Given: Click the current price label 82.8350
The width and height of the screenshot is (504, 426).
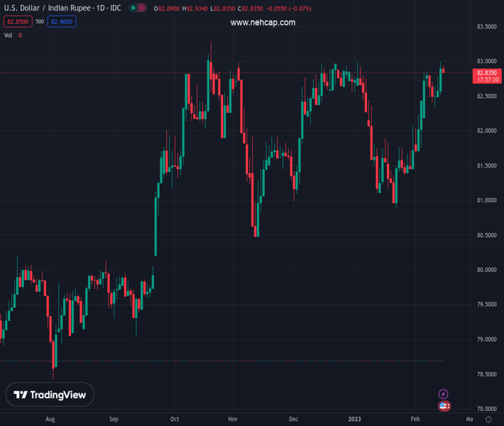Looking at the screenshot, I should (x=486, y=72).
